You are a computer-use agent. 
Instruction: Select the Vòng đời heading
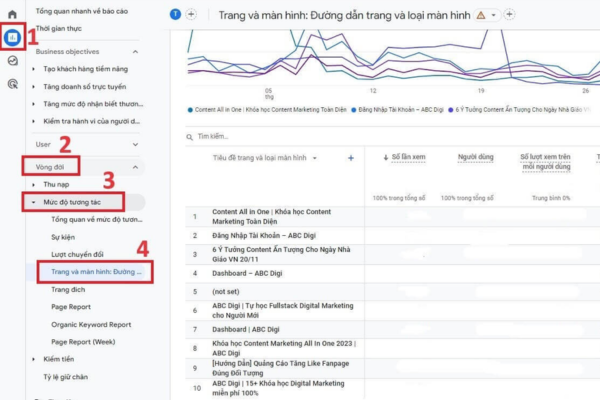50,167
